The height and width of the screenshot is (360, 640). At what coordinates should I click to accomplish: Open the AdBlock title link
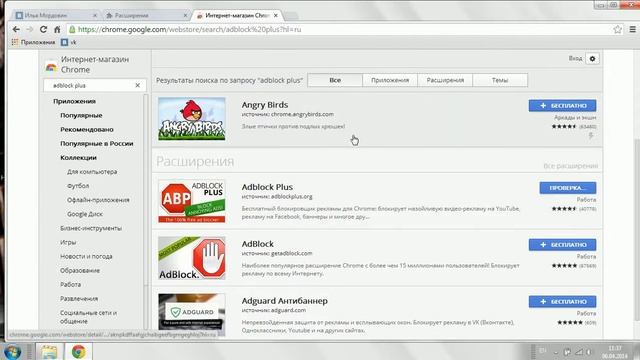coord(258,244)
